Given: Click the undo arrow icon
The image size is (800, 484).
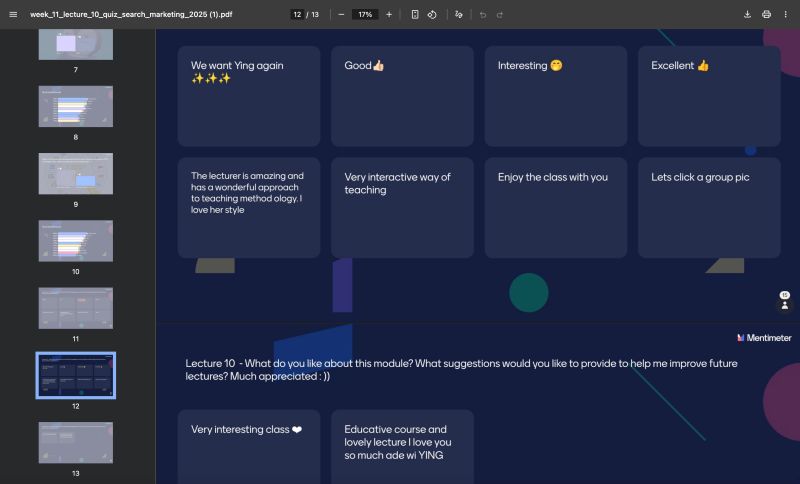Looking at the screenshot, I should 483,14.
